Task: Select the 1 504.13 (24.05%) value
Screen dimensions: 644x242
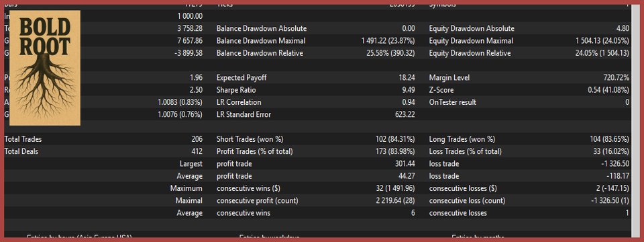Action: pyautogui.click(x=602, y=41)
